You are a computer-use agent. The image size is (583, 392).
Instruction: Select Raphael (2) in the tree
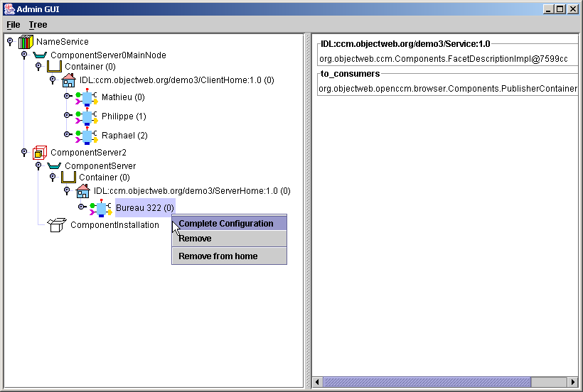pyautogui.click(x=124, y=136)
